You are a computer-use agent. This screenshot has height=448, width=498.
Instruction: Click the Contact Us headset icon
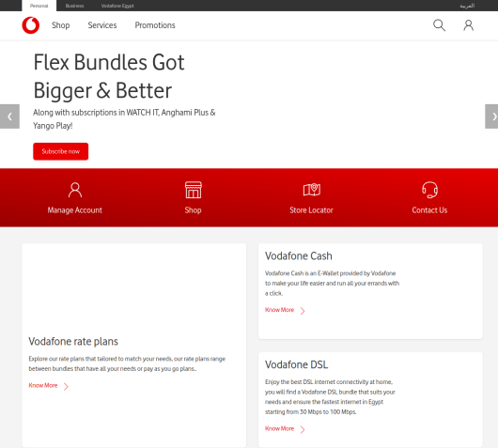[x=429, y=190]
